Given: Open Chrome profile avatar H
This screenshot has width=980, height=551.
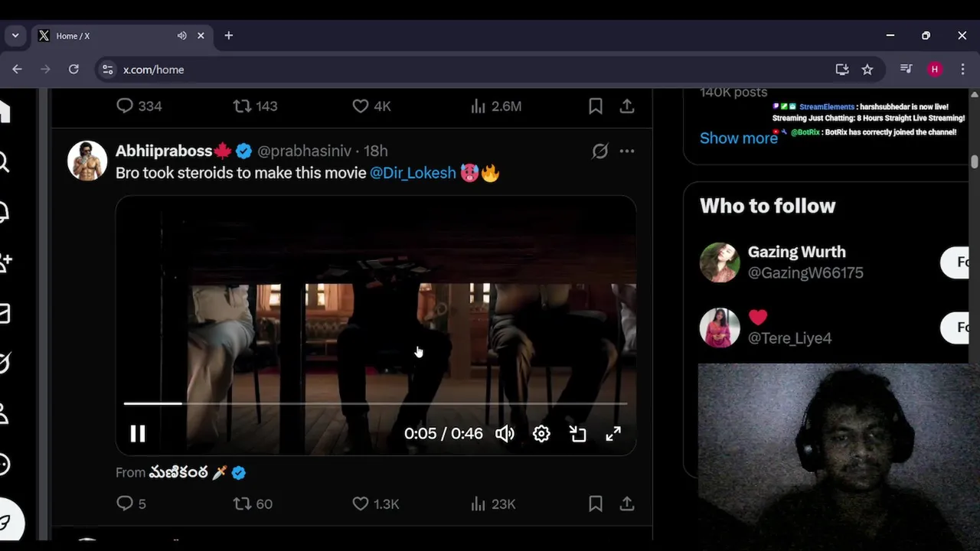Looking at the screenshot, I should pyautogui.click(x=934, y=70).
